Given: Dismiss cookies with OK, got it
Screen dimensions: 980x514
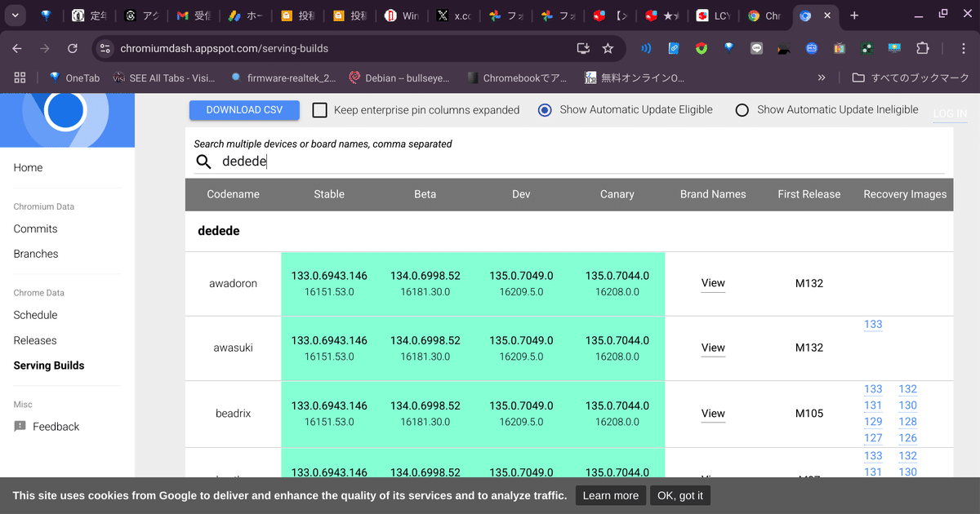Looking at the screenshot, I should click(x=679, y=494).
